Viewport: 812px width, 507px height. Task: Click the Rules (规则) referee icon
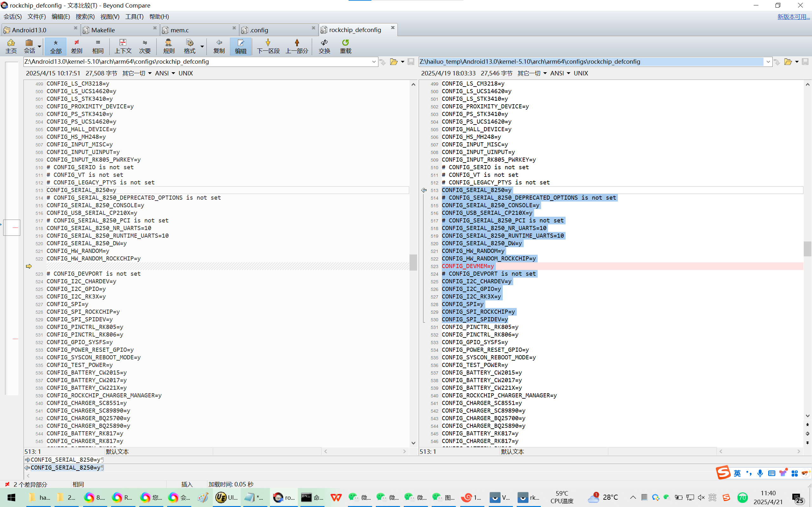pos(168,46)
